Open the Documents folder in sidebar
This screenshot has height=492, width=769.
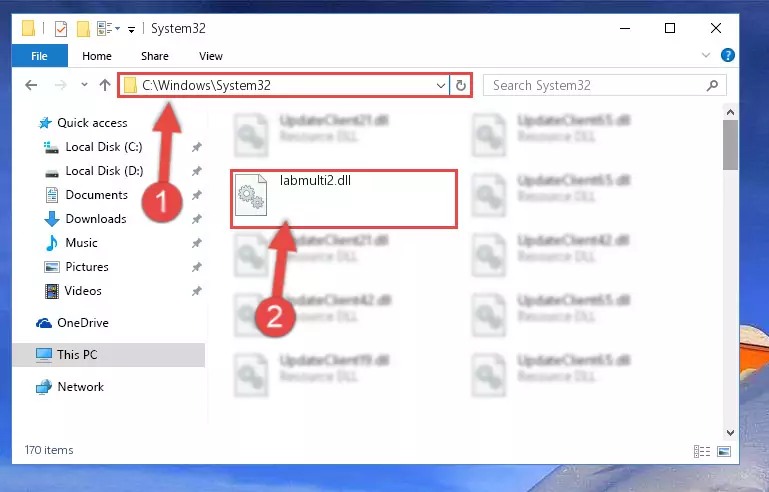97,195
